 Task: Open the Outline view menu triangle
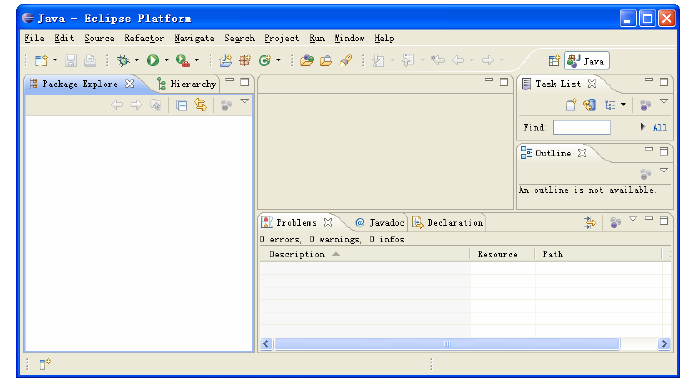664,170
